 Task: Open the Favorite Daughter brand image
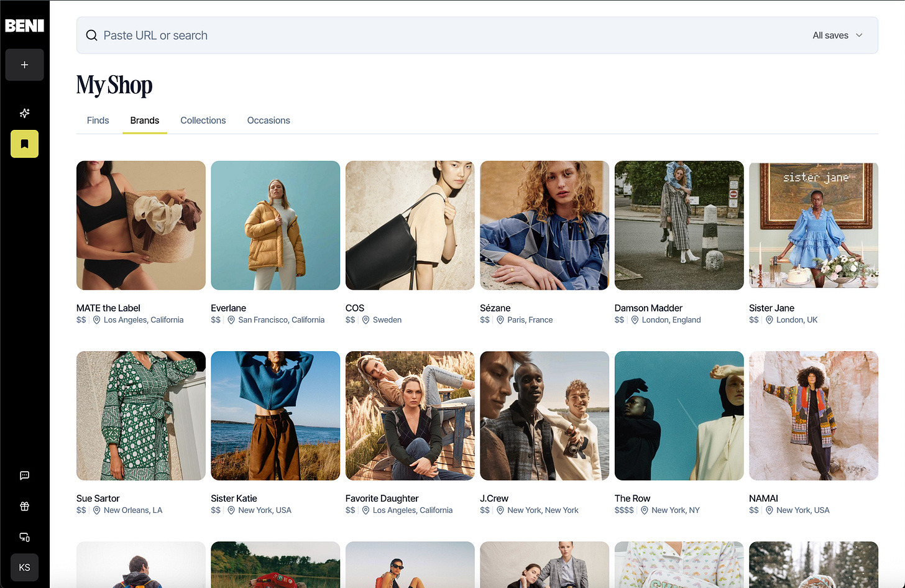pyautogui.click(x=410, y=416)
